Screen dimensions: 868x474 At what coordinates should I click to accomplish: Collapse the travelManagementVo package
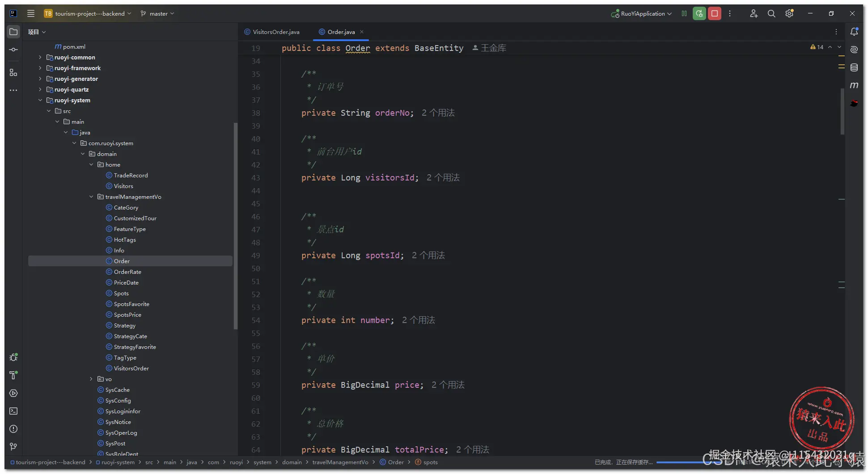91,197
